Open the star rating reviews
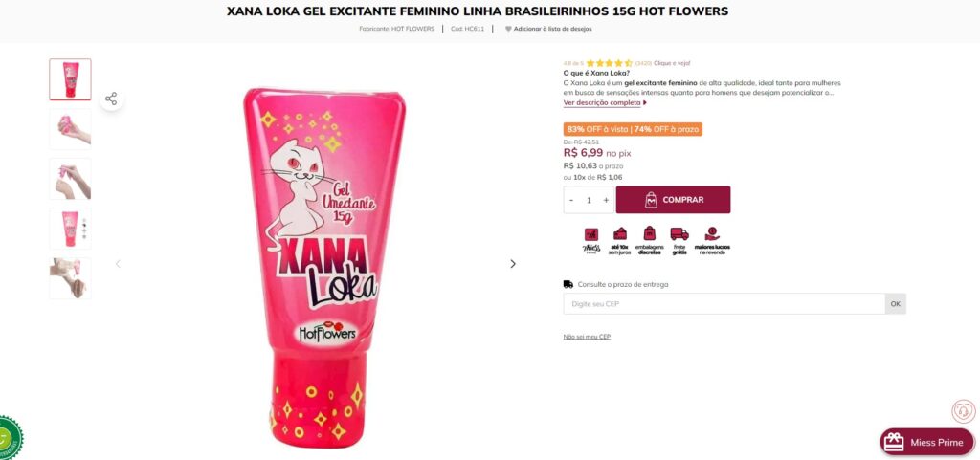The height and width of the screenshot is (460, 980). [610, 63]
